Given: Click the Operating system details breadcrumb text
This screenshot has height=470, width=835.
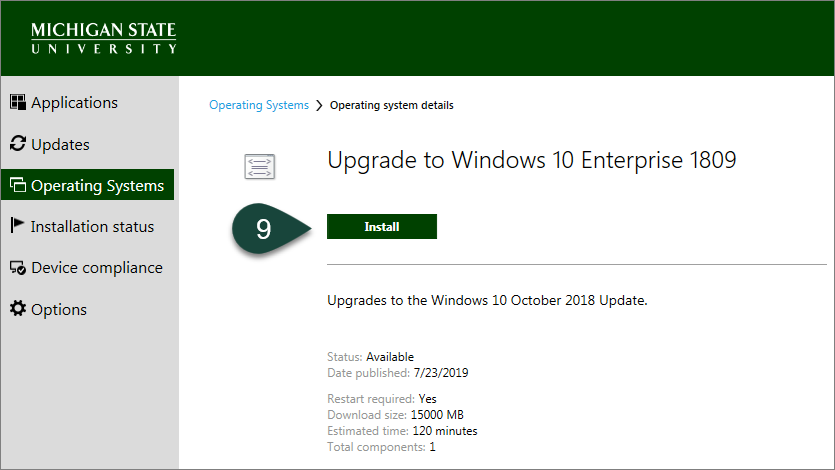Looking at the screenshot, I should pyautogui.click(x=392, y=105).
